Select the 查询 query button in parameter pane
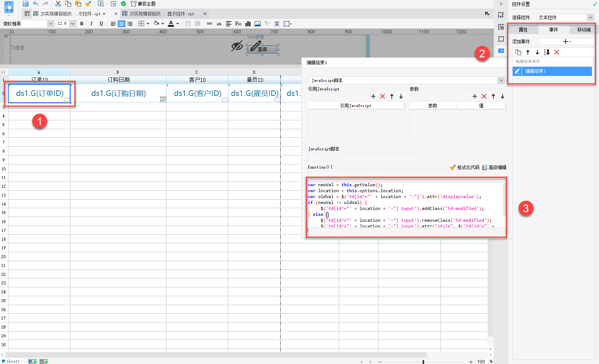Screen dimensions: 599x364 (x=263, y=49)
